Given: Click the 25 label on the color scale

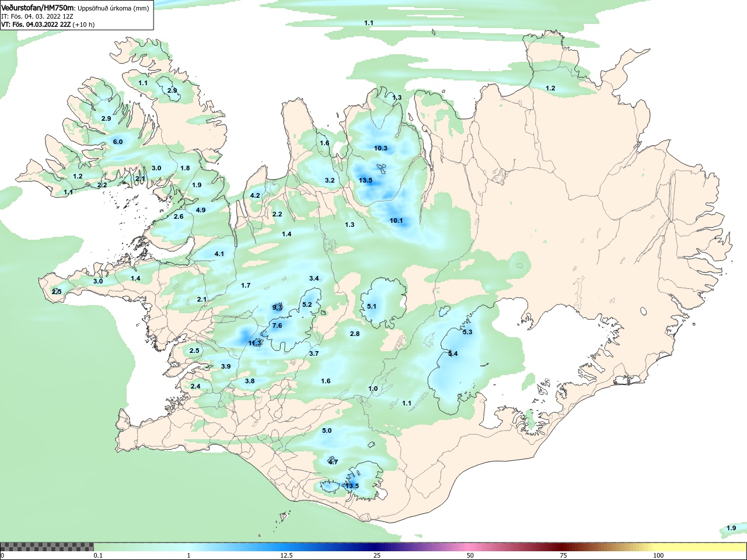Looking at the screenshot, I should pos(377,555).
